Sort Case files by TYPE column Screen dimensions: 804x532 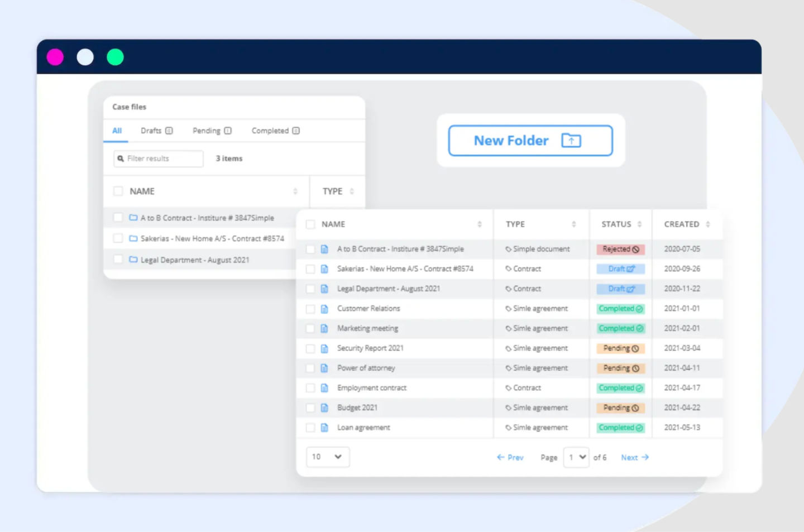click(x=352, y=191)
